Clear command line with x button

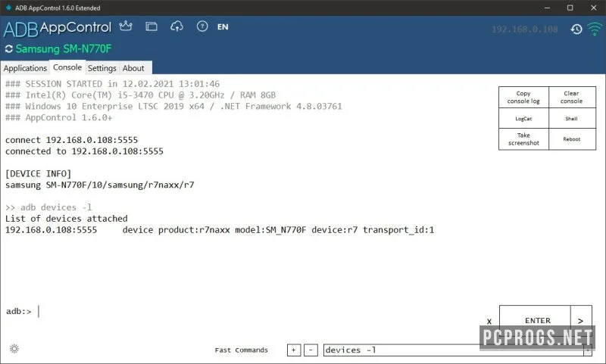tap(489, 321)
